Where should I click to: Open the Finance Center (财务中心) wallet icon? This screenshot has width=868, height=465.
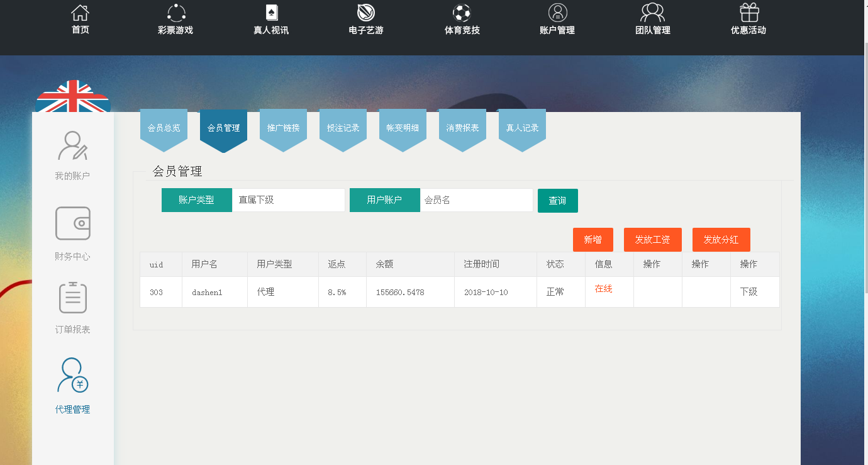73,223
